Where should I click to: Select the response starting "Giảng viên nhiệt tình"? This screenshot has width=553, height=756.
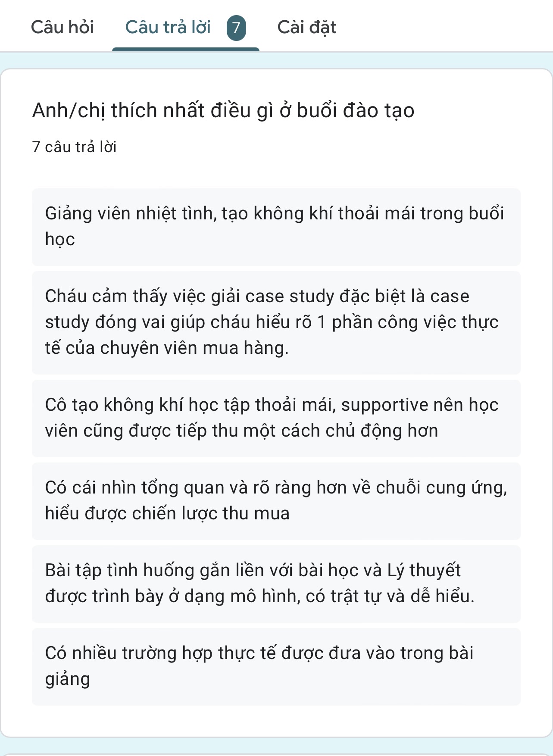click(x=276, y=227)
